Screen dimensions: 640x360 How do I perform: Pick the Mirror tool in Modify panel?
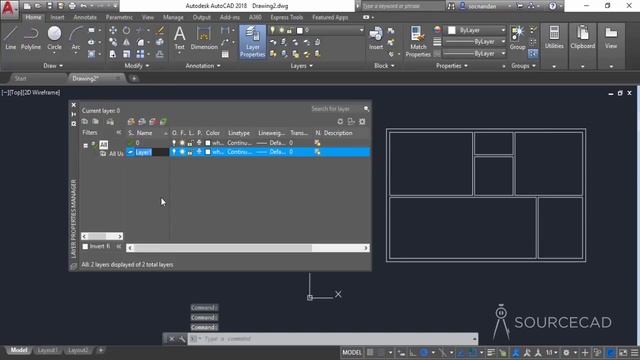coord(127,42)
